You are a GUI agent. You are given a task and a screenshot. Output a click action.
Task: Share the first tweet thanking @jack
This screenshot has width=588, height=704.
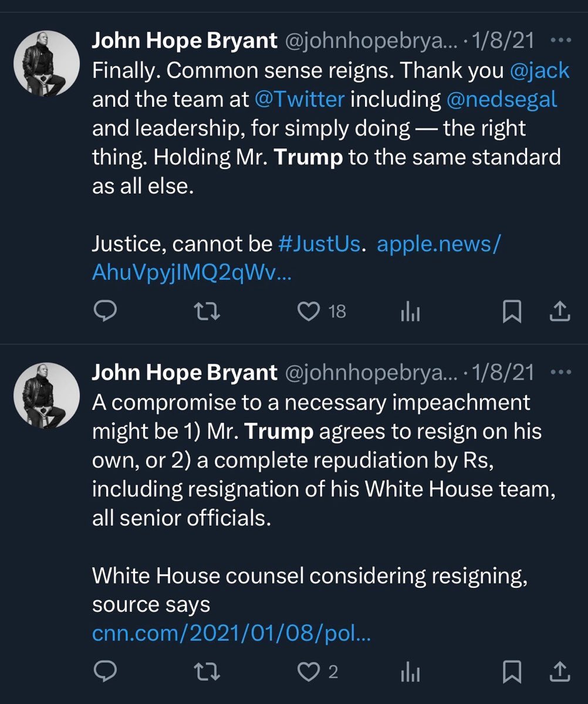[x=559, y=312]
